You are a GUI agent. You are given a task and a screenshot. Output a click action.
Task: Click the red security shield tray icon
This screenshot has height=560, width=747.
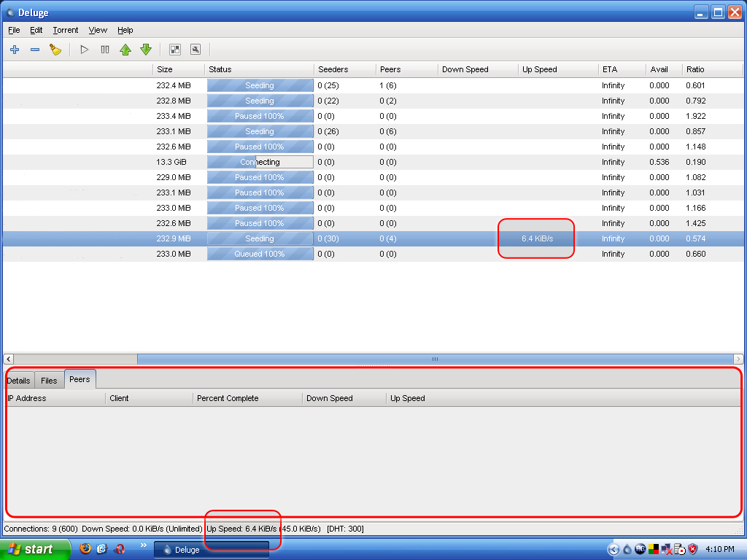(x=693, y=550)
